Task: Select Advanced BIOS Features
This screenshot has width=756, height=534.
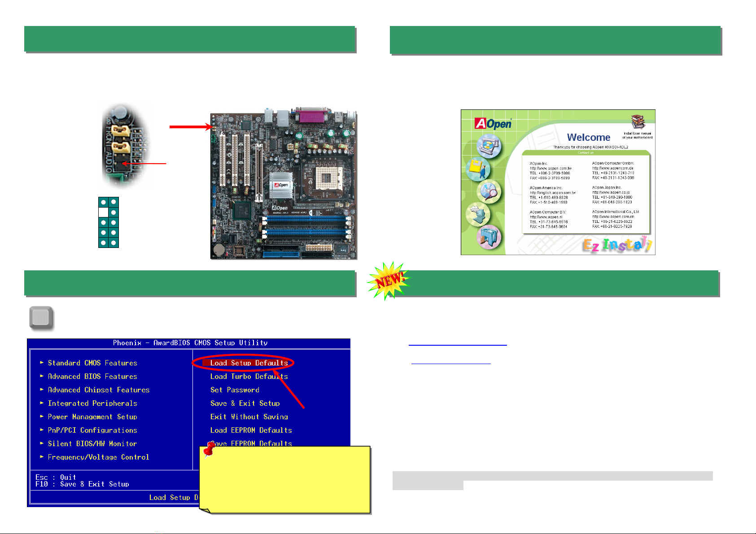Action: pos(92,377)
